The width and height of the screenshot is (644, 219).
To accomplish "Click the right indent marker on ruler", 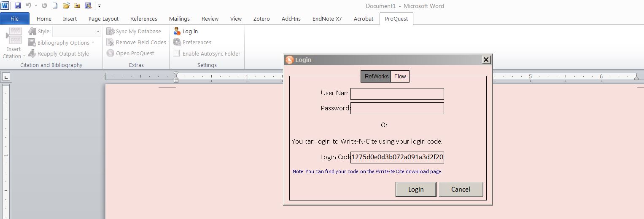I will point(637,78).
